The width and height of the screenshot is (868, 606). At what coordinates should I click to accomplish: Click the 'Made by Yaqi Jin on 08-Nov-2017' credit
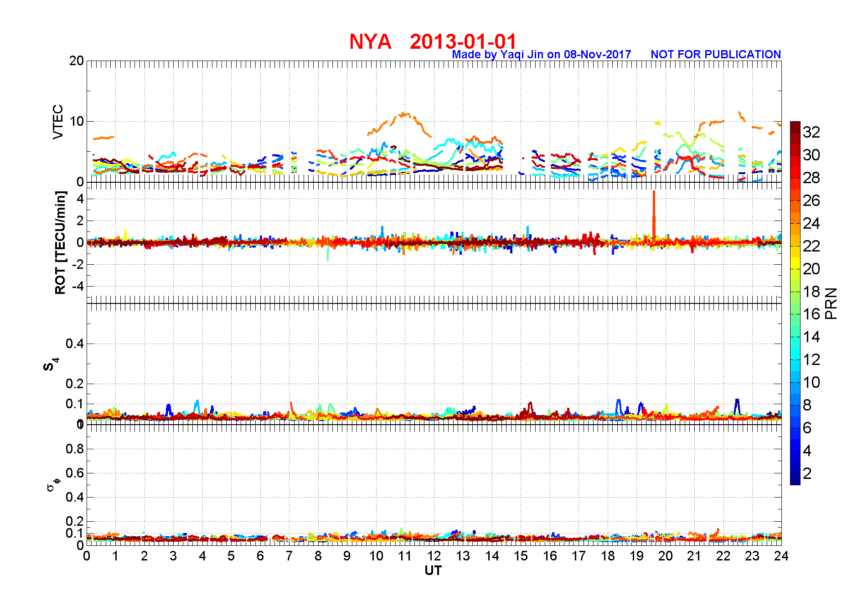[542, 54]
